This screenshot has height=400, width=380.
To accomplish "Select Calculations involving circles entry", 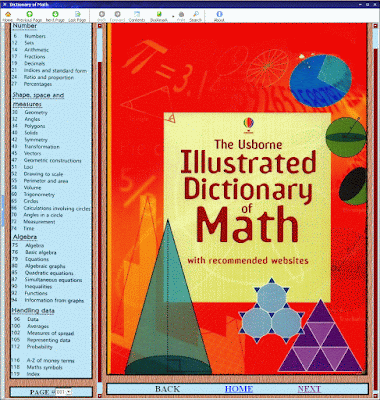I will pos(57,208).
